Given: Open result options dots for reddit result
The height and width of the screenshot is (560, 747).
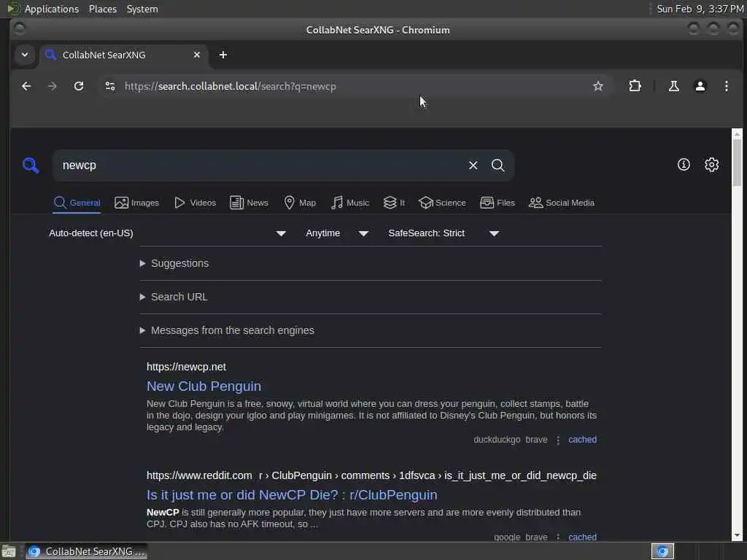Looking at the screenshot, I should tap(558, 537).
